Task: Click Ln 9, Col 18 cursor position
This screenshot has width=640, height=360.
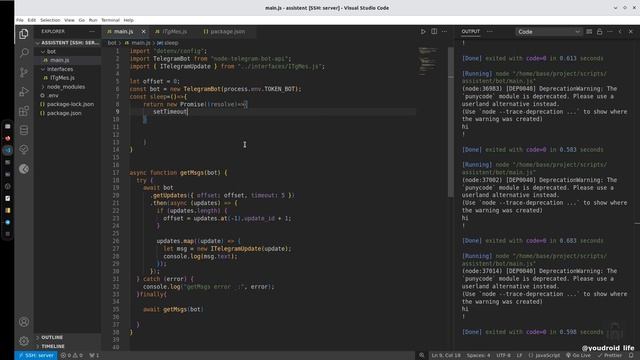Action: click(x=446, y=356)
